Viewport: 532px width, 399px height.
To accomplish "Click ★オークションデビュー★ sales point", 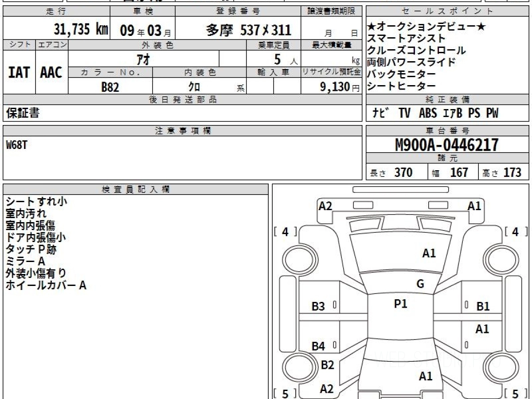I will pos(426,27).
